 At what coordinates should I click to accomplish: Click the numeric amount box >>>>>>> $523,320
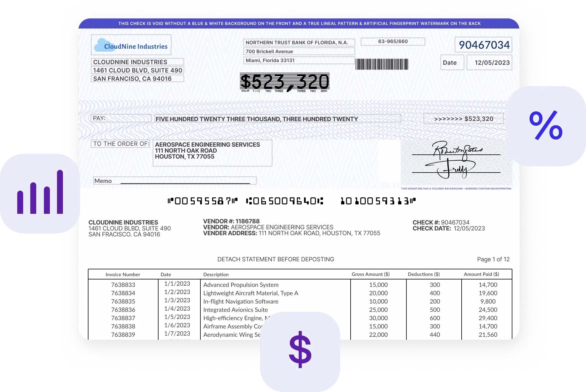point(463,119)
